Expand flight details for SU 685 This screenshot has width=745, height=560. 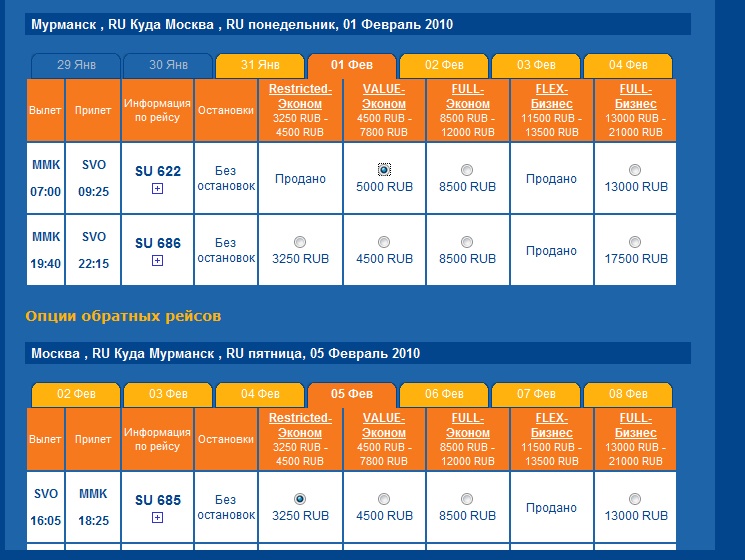point(157,517)
